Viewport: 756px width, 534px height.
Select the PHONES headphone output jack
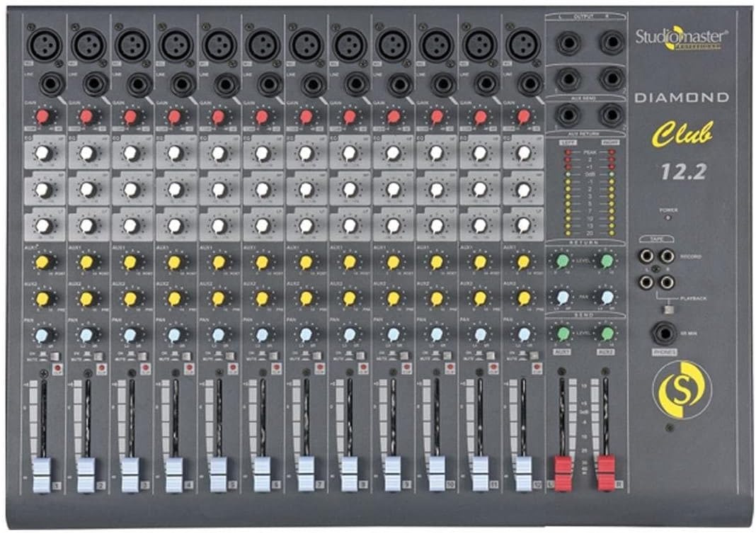click(666, 331)
